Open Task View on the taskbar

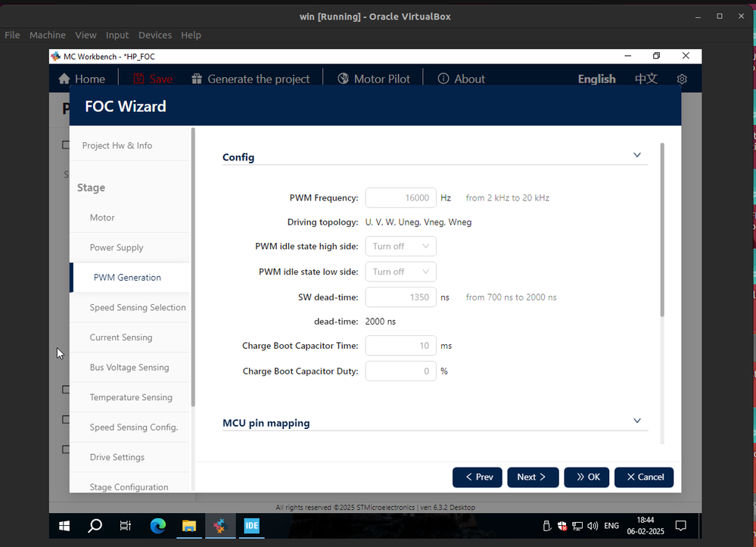point(126,526)
